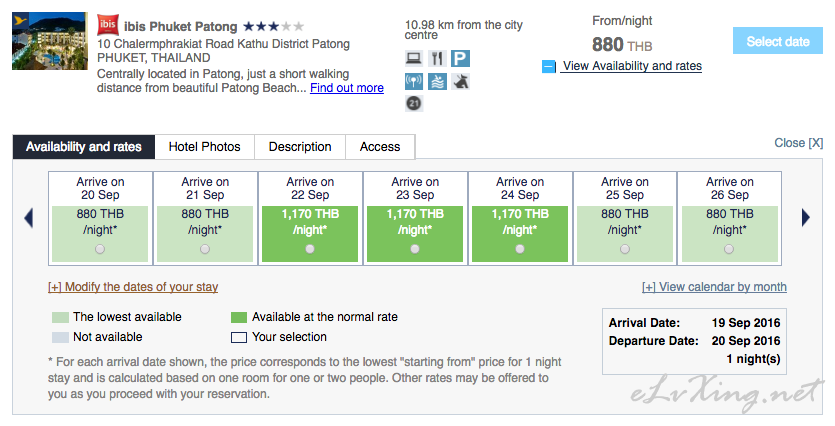
Task: Expand View calendar by month
Action: tap(714, 287)
